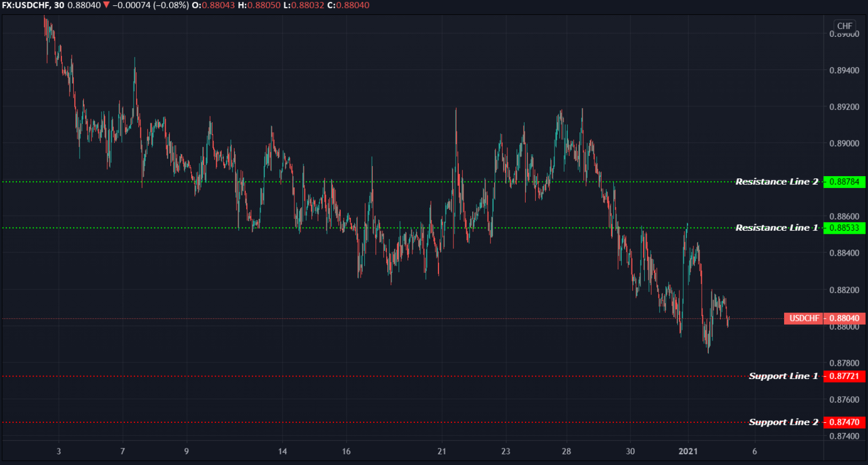The height and width of the screenshot is (465, 868).
Task: Click the 0.88200 price axis label
Action: [x=844, y=290]
